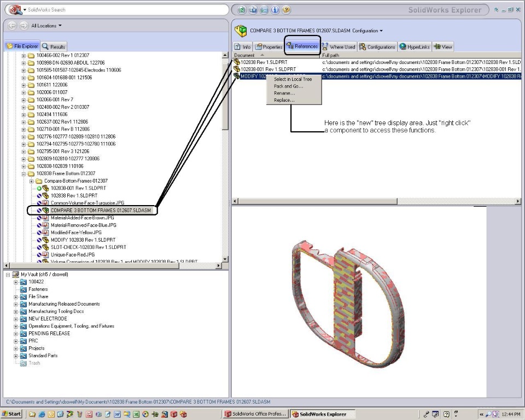Choose Rename from the context menu

tap(284, 93)
